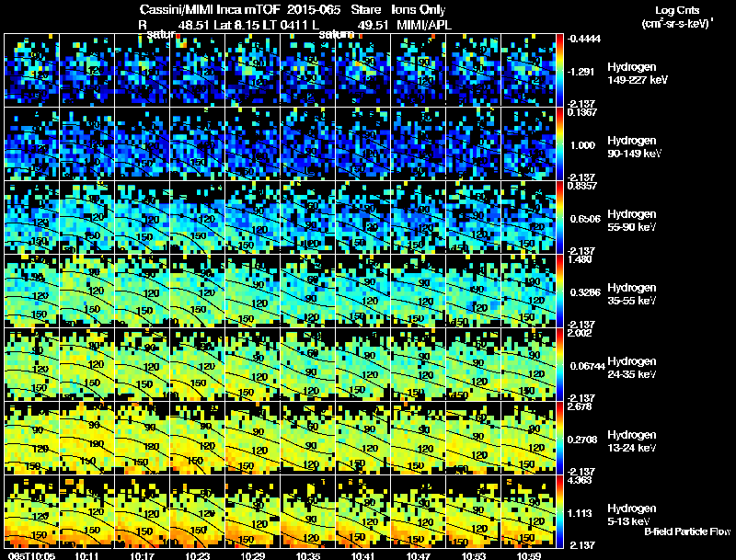Click the 'MIMI/APL' label in the header
Viewport: 736px width, 560px height.
[424, 25]
